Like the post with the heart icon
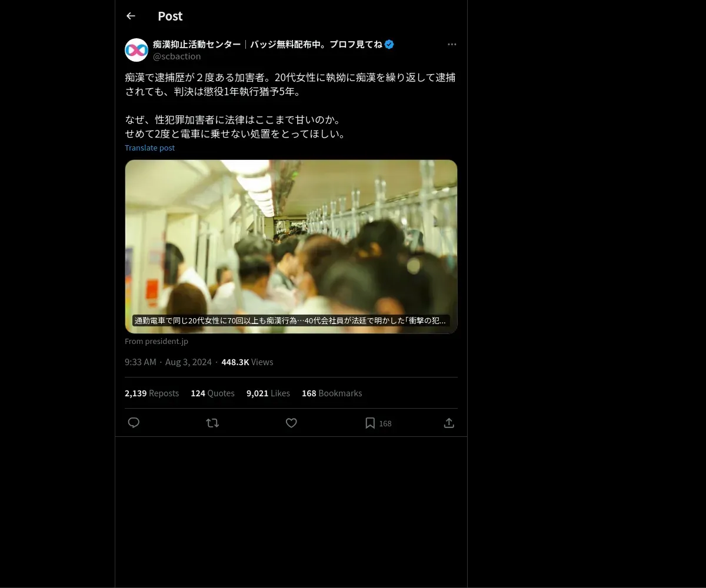The image size is (706, 588). [x=291, y=423]
